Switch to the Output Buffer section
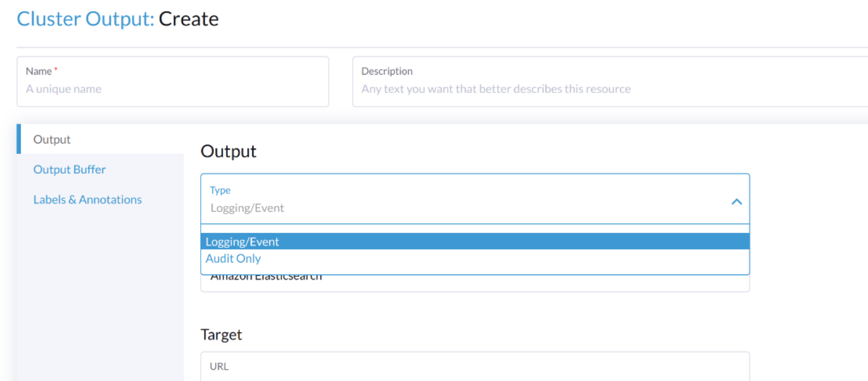Viewport: 868px width, 381px height. [x=69, y=169]
